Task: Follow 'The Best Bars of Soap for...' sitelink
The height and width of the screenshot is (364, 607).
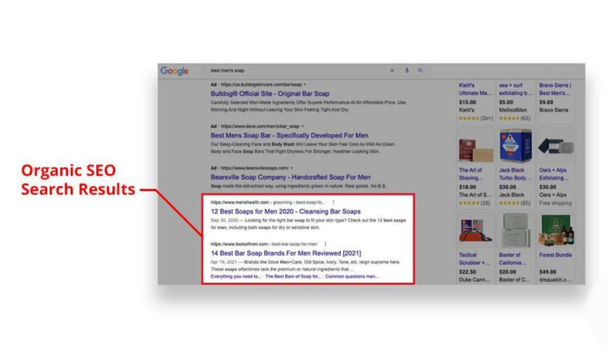Action: [x=293, y=276]
